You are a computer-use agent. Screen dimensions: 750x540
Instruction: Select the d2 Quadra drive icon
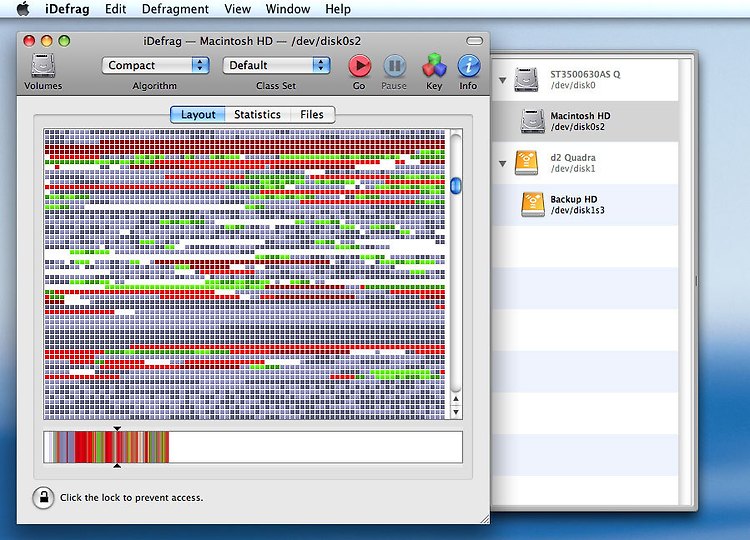527,163
